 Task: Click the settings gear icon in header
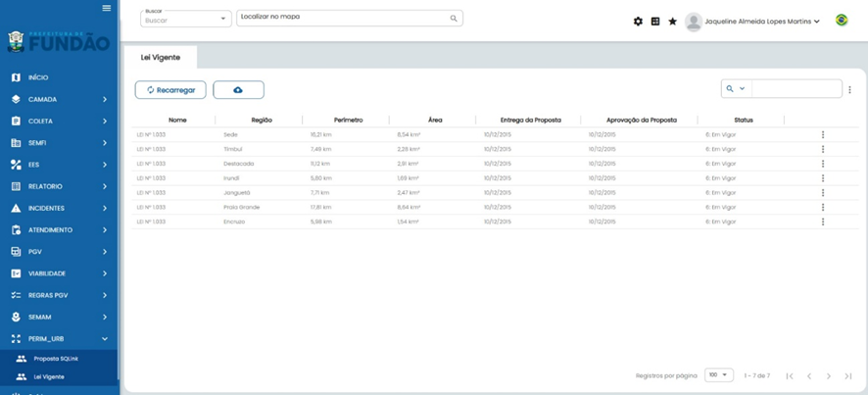click(x=638, y=22)
